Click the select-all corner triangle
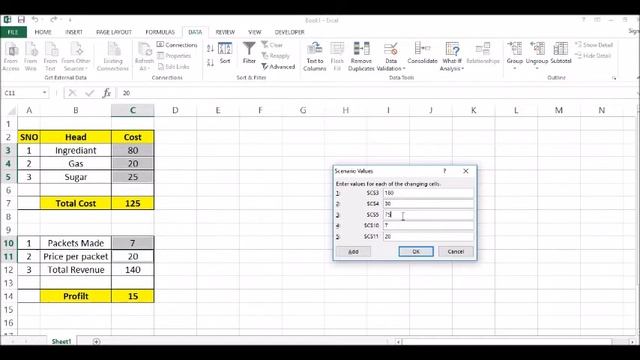This screenshot has width=640, height=360. [x=11, y=111]
